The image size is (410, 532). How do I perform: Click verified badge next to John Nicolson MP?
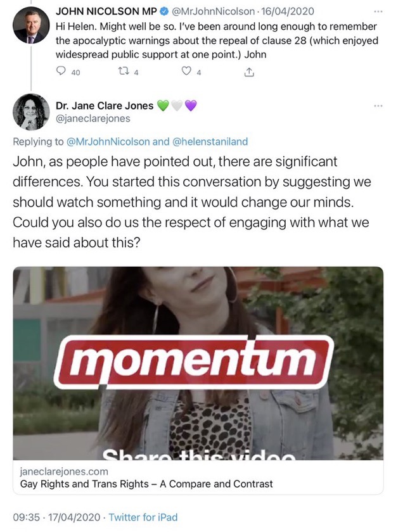(x=164, y=11)
